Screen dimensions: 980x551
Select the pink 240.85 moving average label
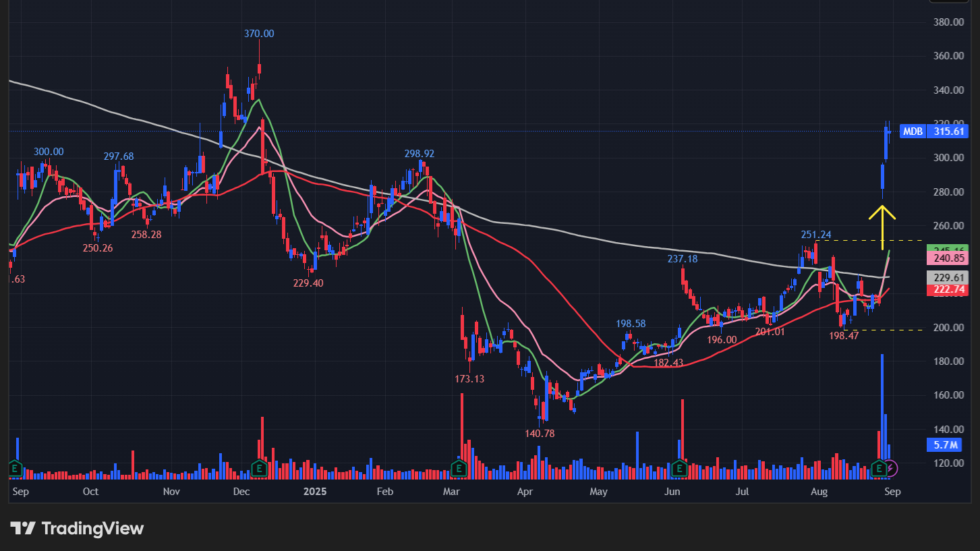point(949,258)
